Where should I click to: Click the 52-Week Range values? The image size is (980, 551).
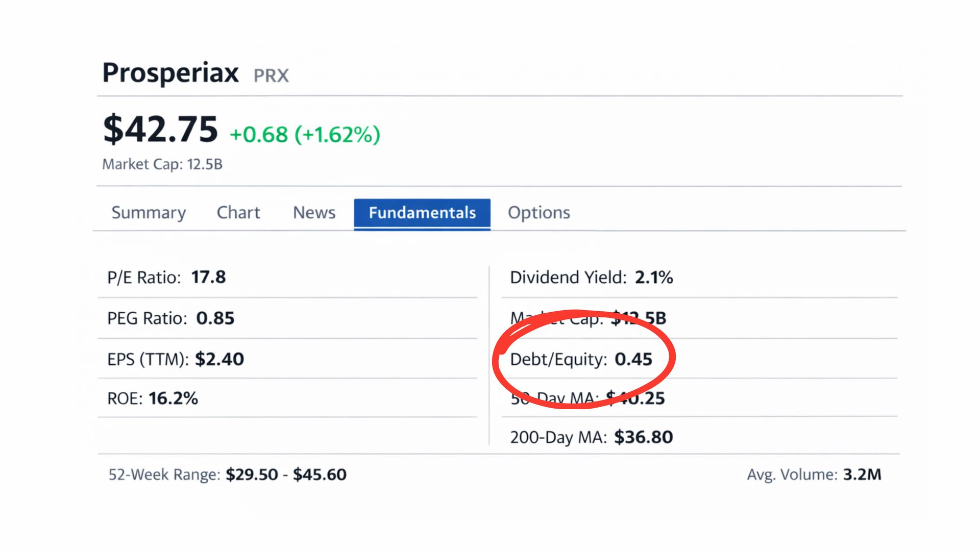click(286, 475)
